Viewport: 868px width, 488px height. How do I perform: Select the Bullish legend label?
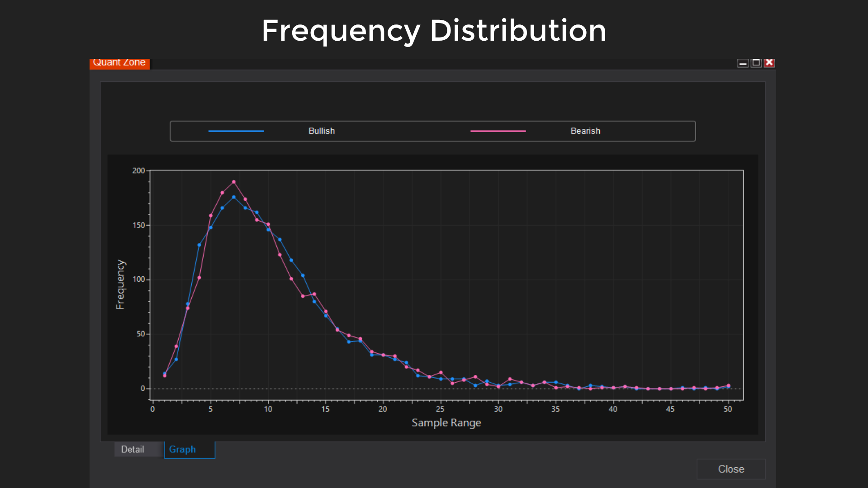click(x=322, y=131)
